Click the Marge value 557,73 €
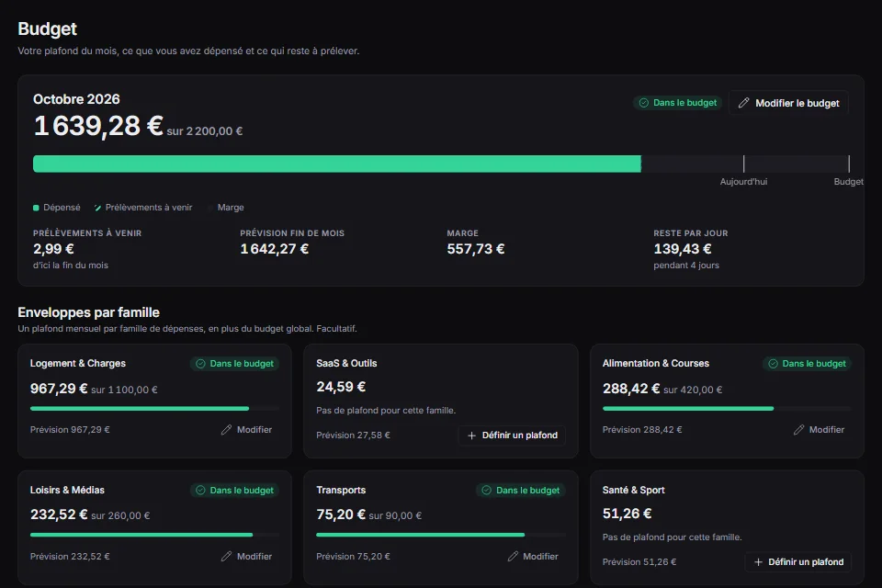The image size is (882, 588). click(x=476, y=249)
